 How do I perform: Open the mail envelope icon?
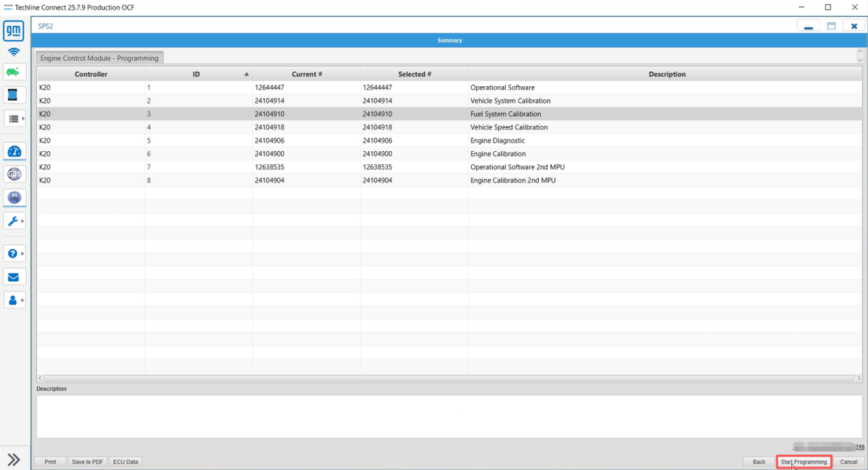14,277
